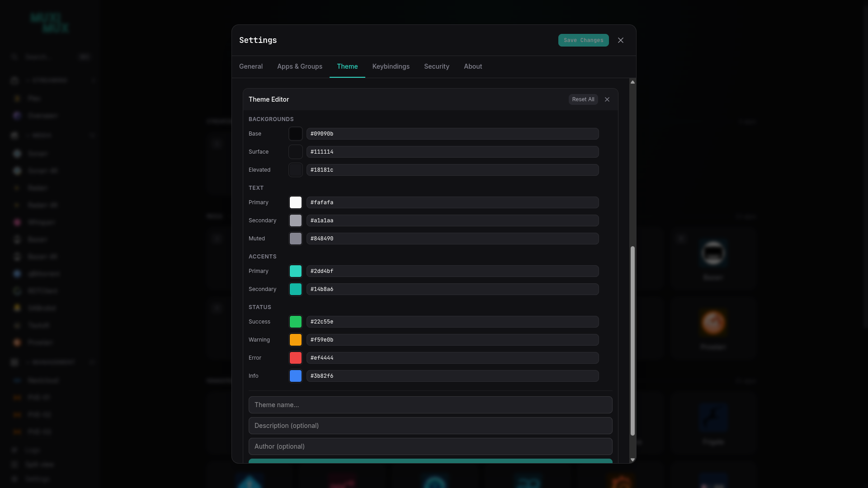Open the Error color swatch
The height and width of the screenshot is (488, 868).
pos(296,358)
